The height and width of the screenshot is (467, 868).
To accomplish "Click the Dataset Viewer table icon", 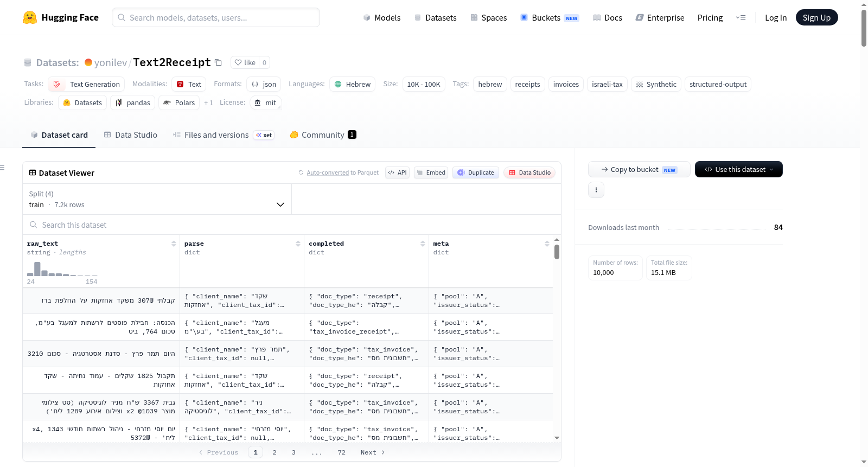I will click(33, 172).
